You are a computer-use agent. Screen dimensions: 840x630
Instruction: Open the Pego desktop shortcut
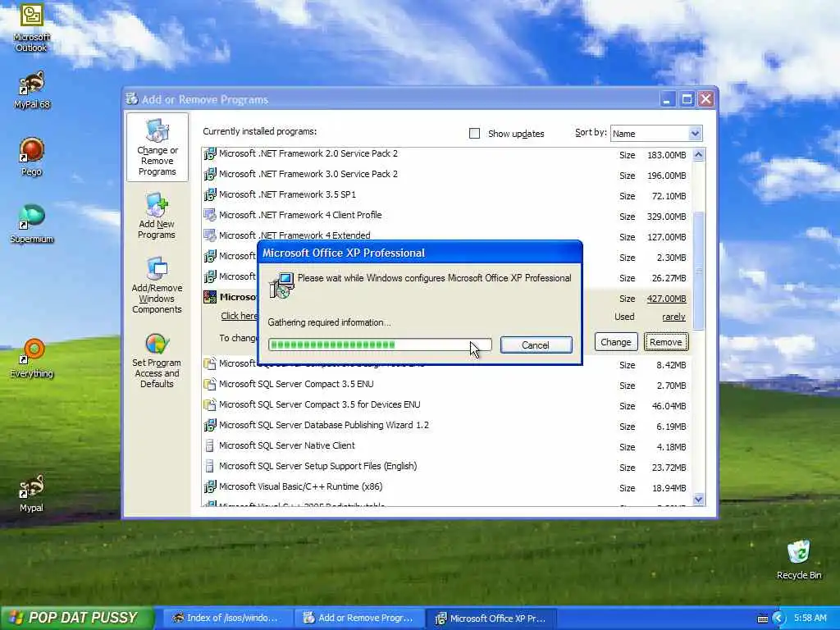coord(32,157)
